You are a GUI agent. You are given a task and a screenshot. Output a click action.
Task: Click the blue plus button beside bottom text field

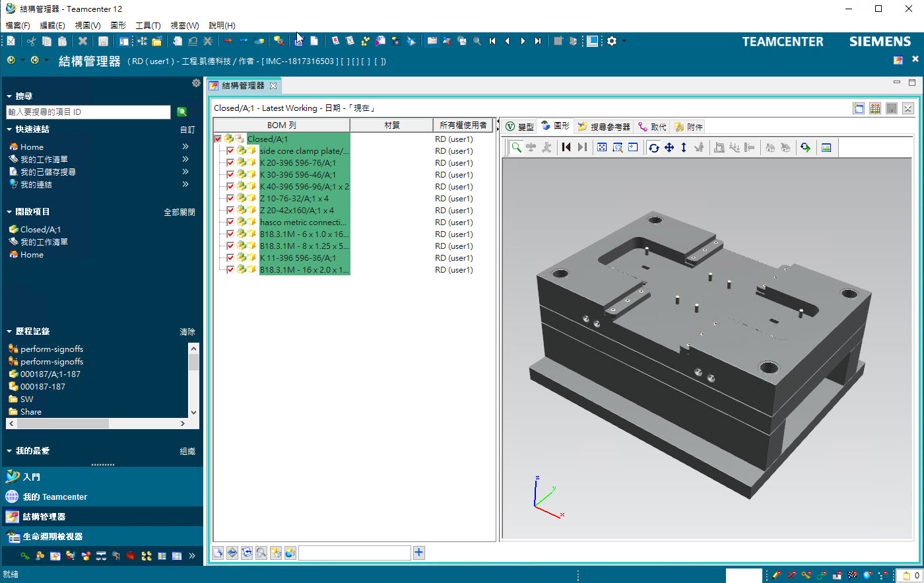[x=419, y=553]
